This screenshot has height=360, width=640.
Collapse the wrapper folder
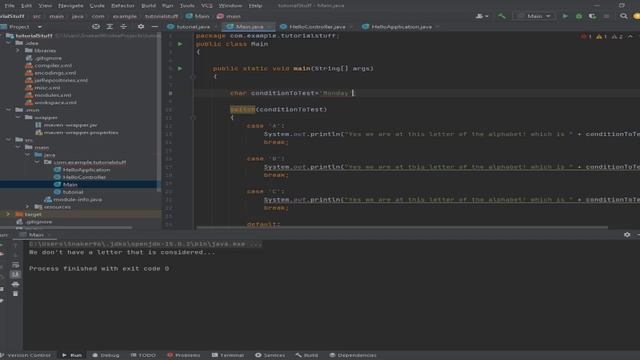point(18,117)
